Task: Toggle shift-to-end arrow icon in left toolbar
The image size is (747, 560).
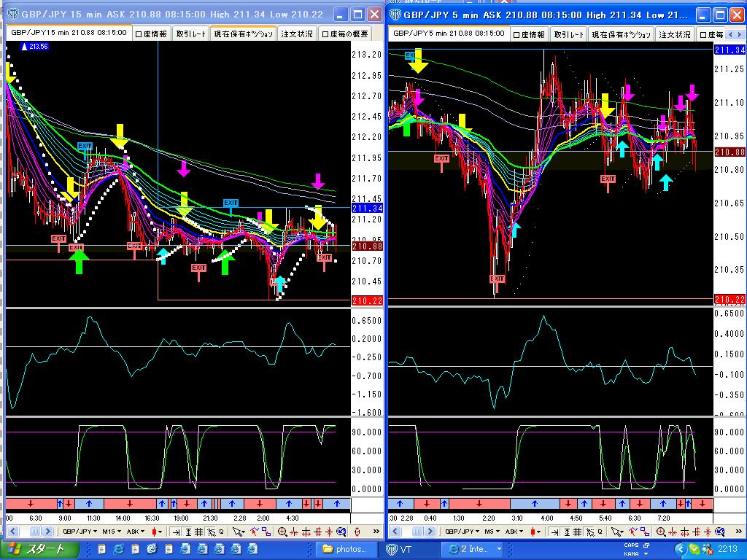Action: pyautogui.click(x=175, y=532)
